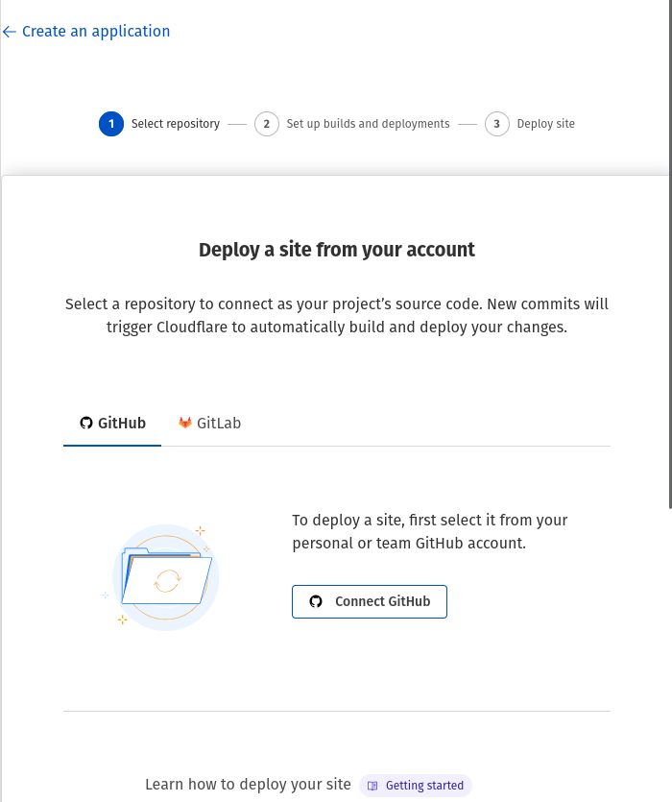Switch to the GitHub tab label
This screenshot has height=802, width=672.
pos(122,423)
